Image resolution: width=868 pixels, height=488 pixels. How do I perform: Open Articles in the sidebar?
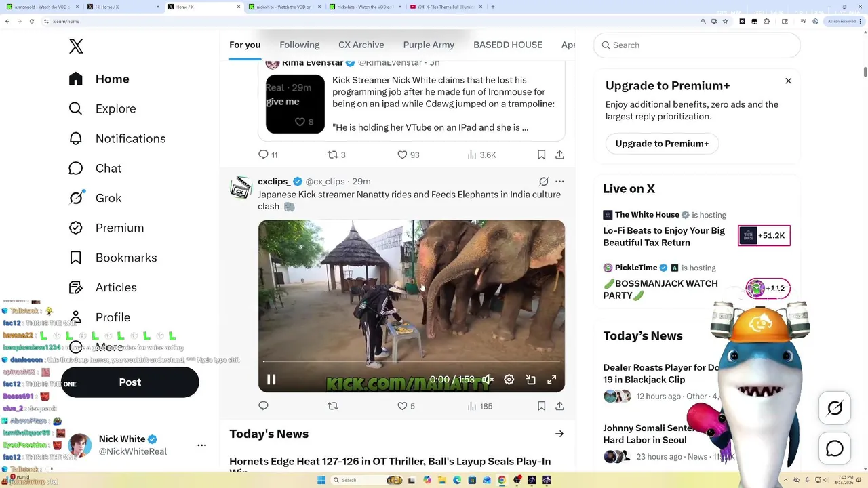(x=102, y=287)
